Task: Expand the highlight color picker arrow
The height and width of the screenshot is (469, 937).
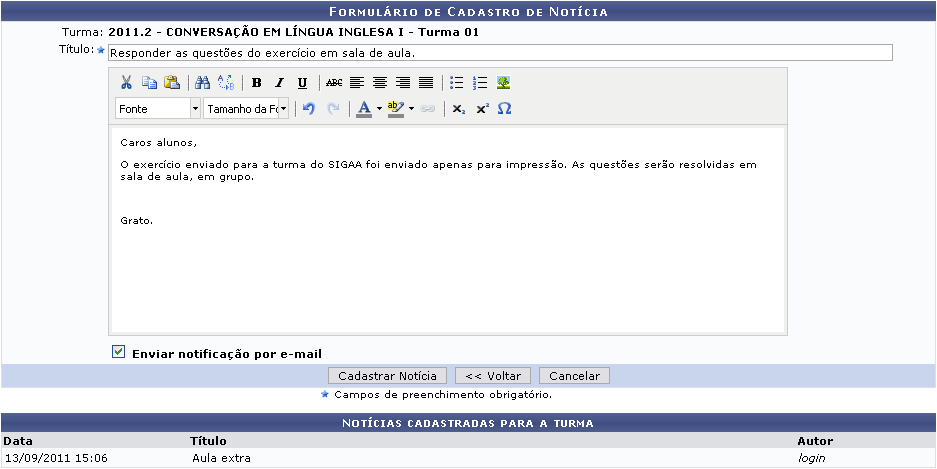Action: (411, 108)
